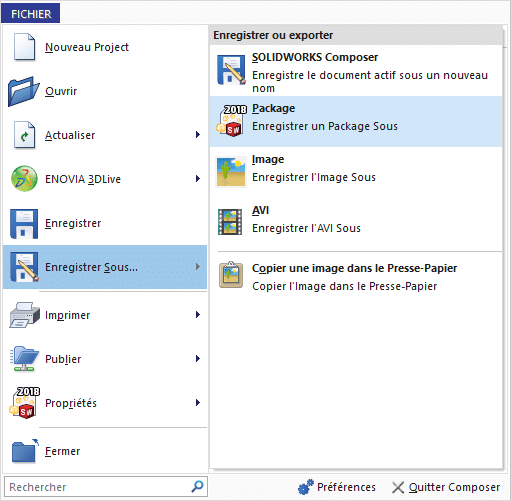Click the Préférences gears icon
The image size is (512, 501).
tap(305, 487)
